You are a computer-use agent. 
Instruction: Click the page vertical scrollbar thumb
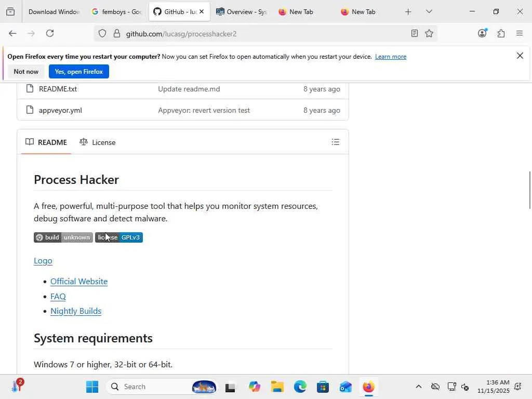click(529, 190)
